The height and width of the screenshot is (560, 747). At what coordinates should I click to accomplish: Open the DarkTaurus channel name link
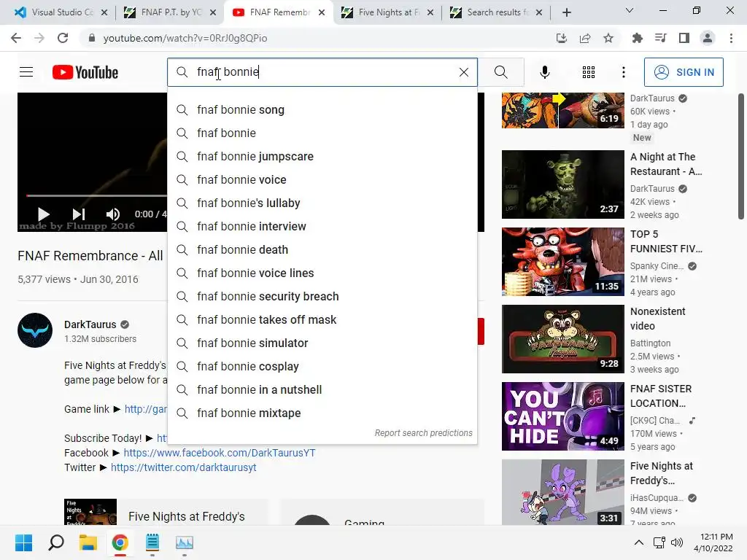(x=90, y=324)
